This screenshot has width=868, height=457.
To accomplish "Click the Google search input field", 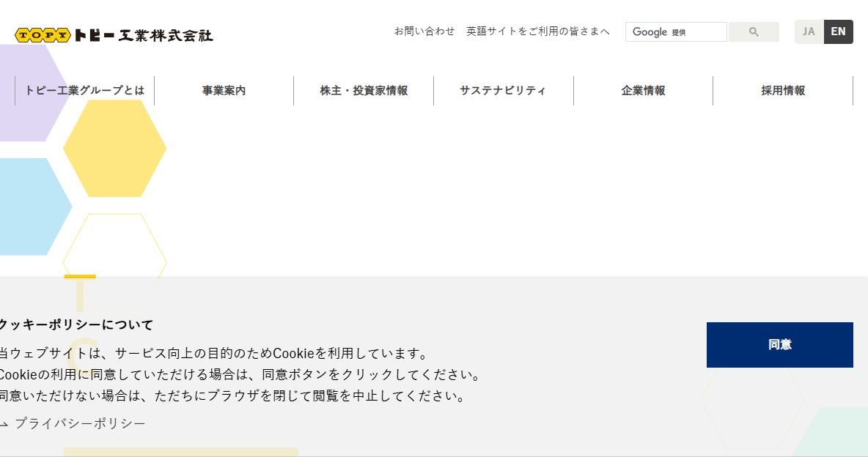I will [x=676, y=32].
